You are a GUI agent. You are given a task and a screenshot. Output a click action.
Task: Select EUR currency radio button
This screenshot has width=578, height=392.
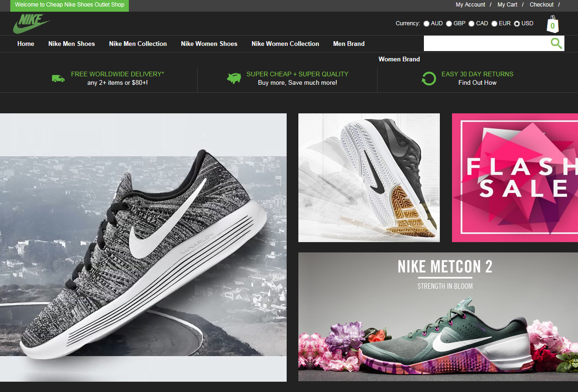pos(494,23)
